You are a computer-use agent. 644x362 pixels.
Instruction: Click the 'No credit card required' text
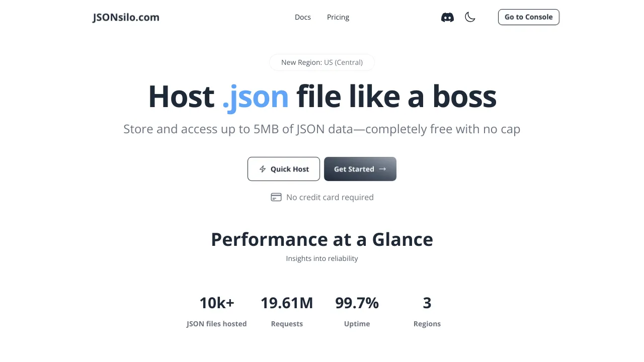pos(330,197)
